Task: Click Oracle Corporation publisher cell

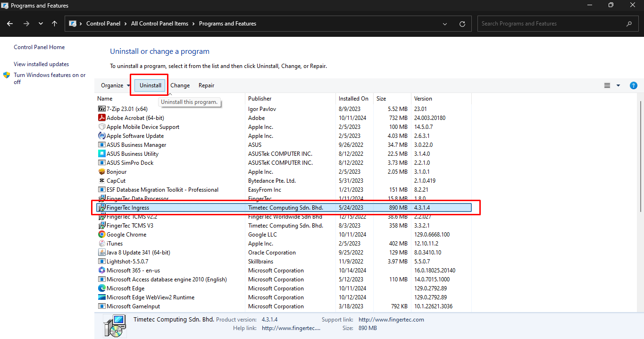Action: point(272,253)
